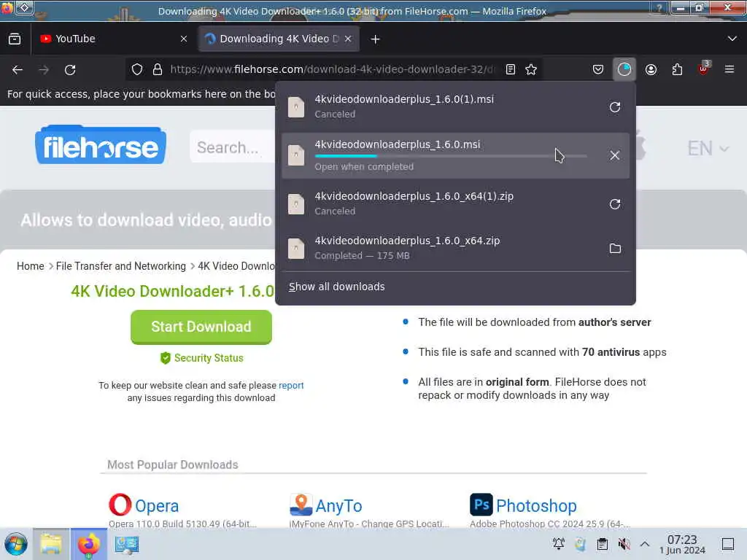Image resolution: width=747 pixels, height=560 pixels.
Task: Click the muted volume tray icon
Action: click(624, 544)
